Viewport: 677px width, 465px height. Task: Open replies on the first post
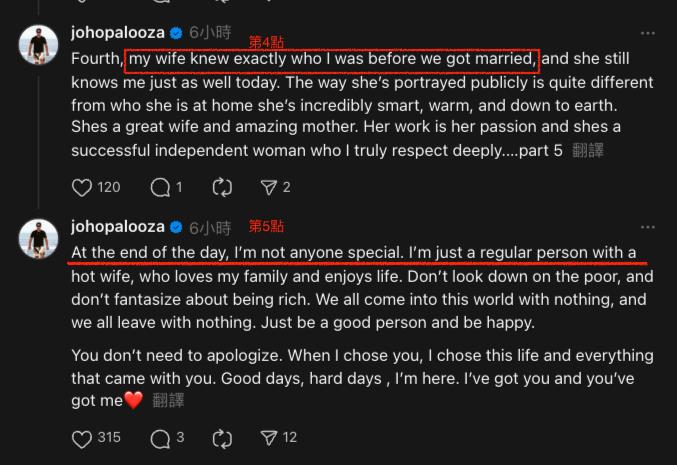coord(159,187)
